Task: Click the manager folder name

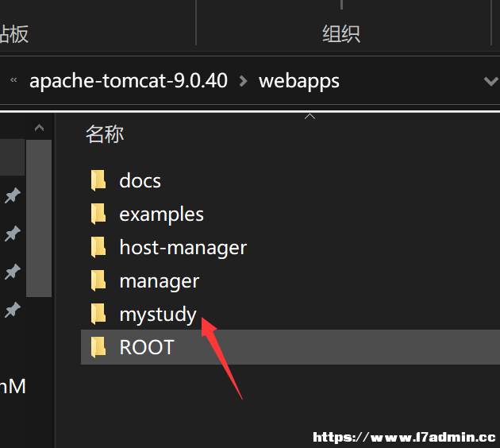Action: pyautogui.click(x=159, y=281)
